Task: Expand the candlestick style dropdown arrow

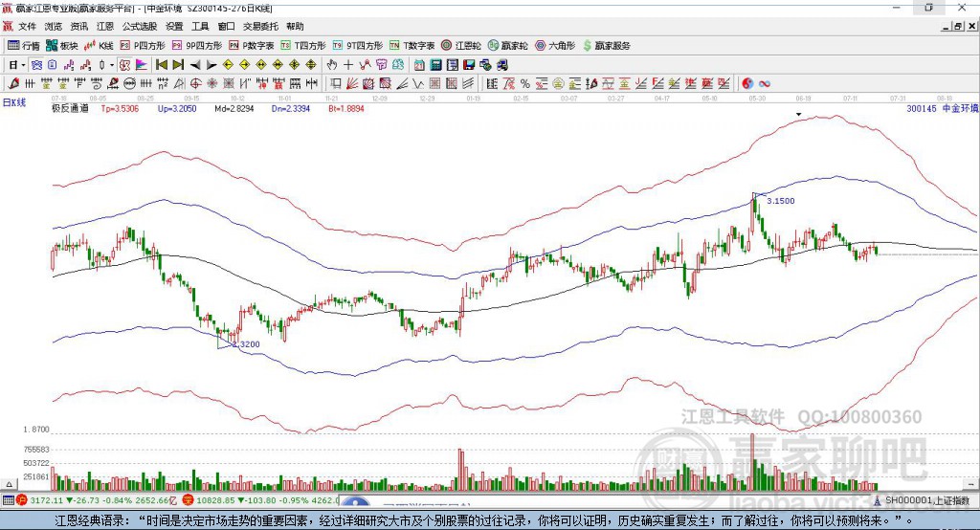Action: [x=112, y=65]
